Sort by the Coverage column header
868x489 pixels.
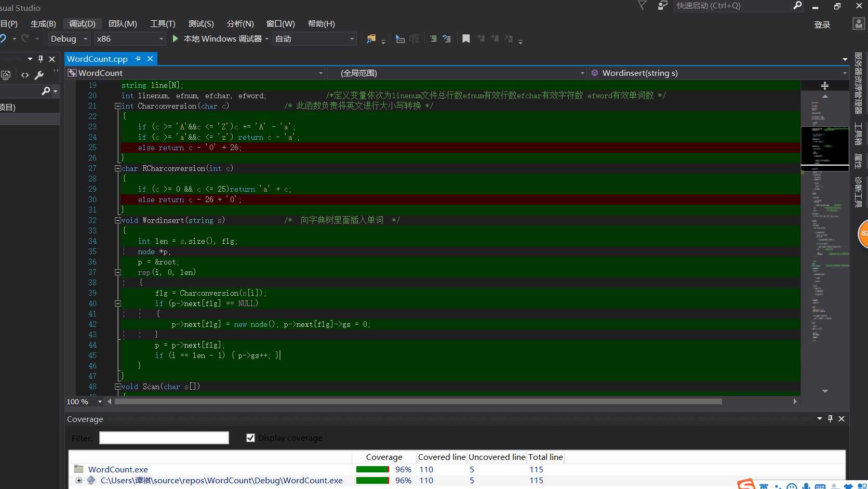click(x=384, y=457)
